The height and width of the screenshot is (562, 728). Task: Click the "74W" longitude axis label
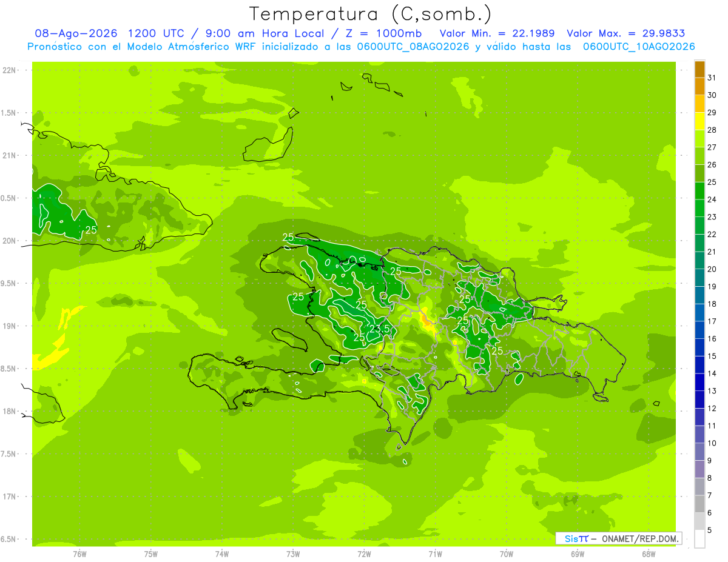222,554
